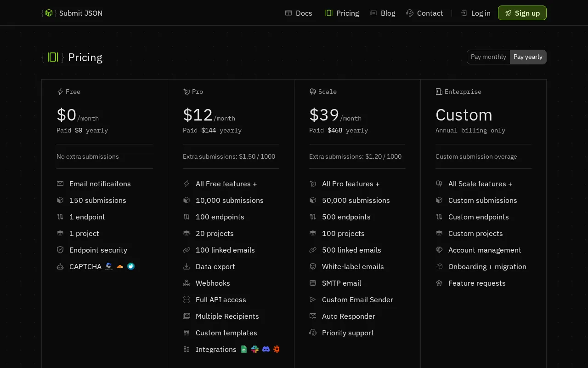Click 'Paid $144 yearly' text
Viewport: 588px width, 368px height.
tap(212, 130)
